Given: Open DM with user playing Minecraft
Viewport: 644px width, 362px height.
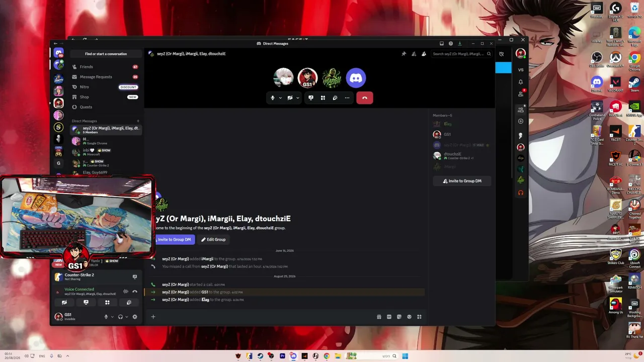Looking at the screenshot, I should pyautogui.click(x=105, y=152).
